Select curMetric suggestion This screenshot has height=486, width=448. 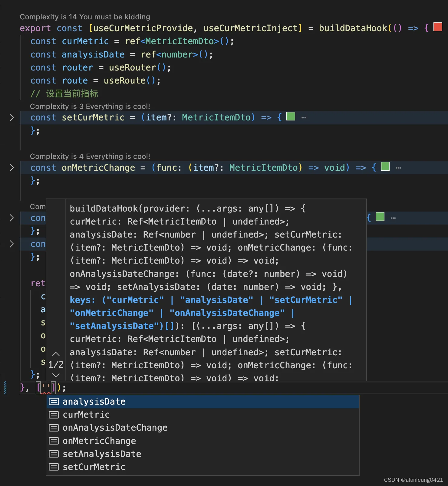pos(203,415)
